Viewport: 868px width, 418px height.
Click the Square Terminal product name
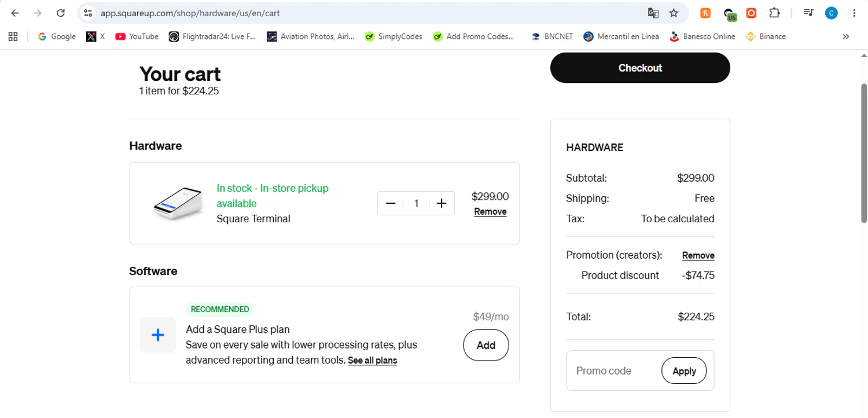coord(253,219)
